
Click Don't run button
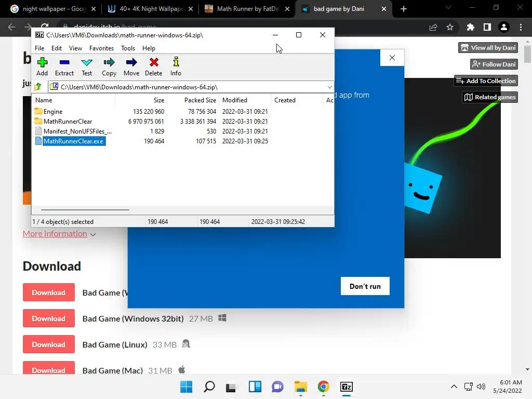point(365,286)
